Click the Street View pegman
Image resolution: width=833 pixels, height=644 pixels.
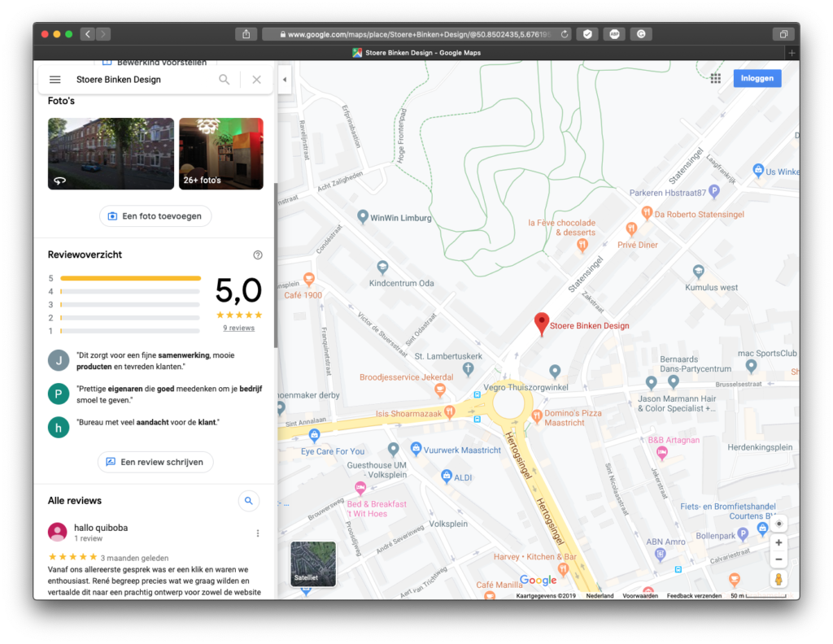click(778, 579)
